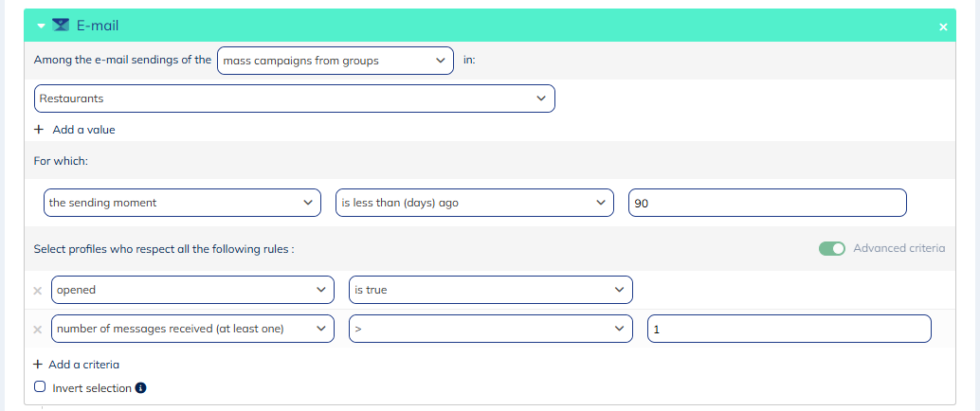The height and width of the screenshot is (411, 980).
Task: Click the Add a criteria link
Action: click(x=83, y=365)
